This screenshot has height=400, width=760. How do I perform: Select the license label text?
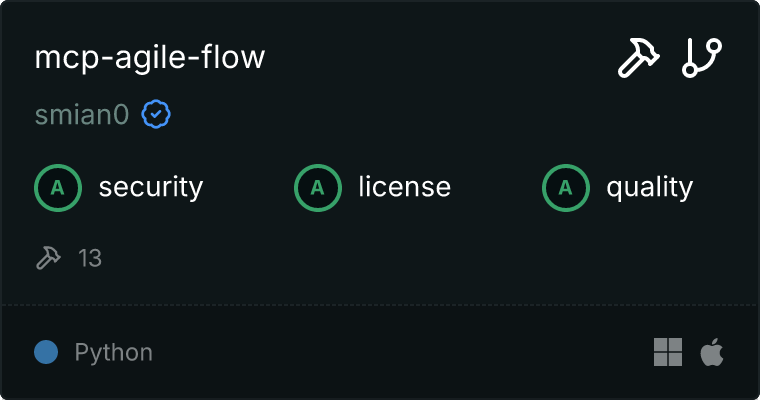click(x=404, y=187)
